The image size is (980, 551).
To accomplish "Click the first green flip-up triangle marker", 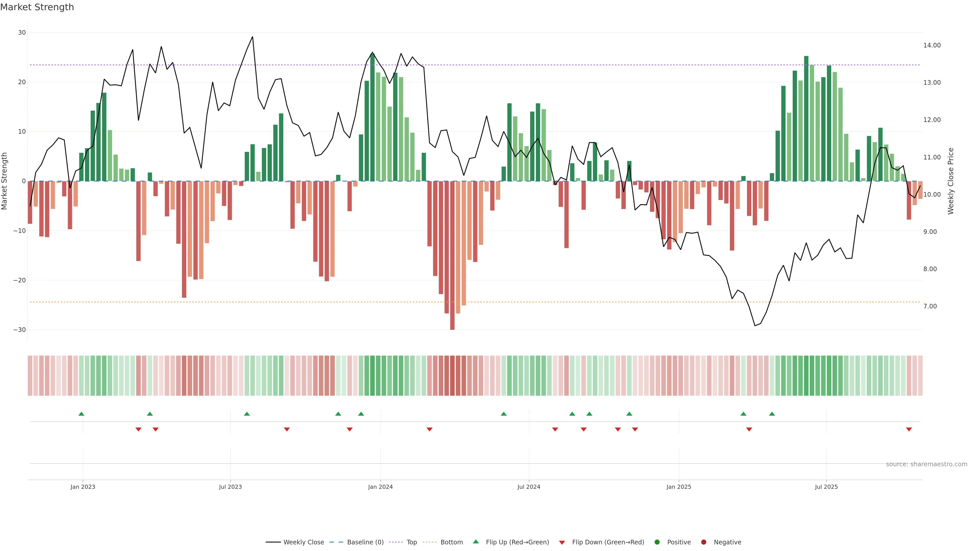I will (x=81, y=414).
